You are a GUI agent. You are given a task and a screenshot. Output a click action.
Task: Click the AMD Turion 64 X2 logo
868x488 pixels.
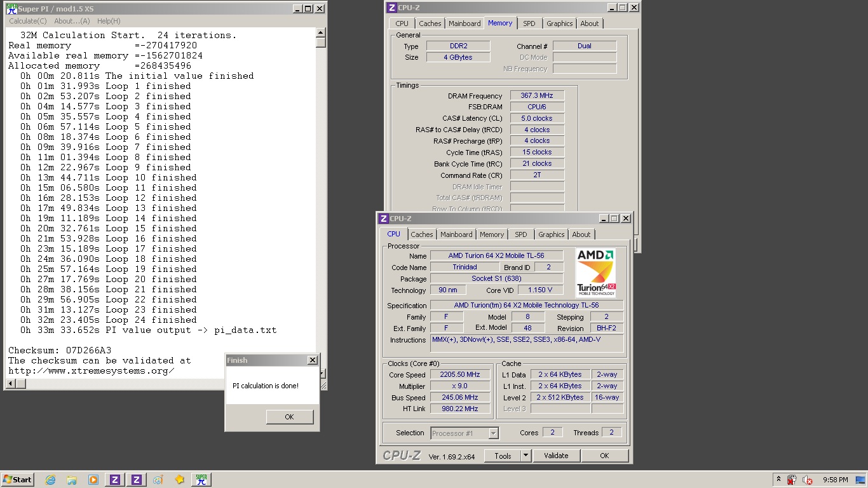(595, 273)
